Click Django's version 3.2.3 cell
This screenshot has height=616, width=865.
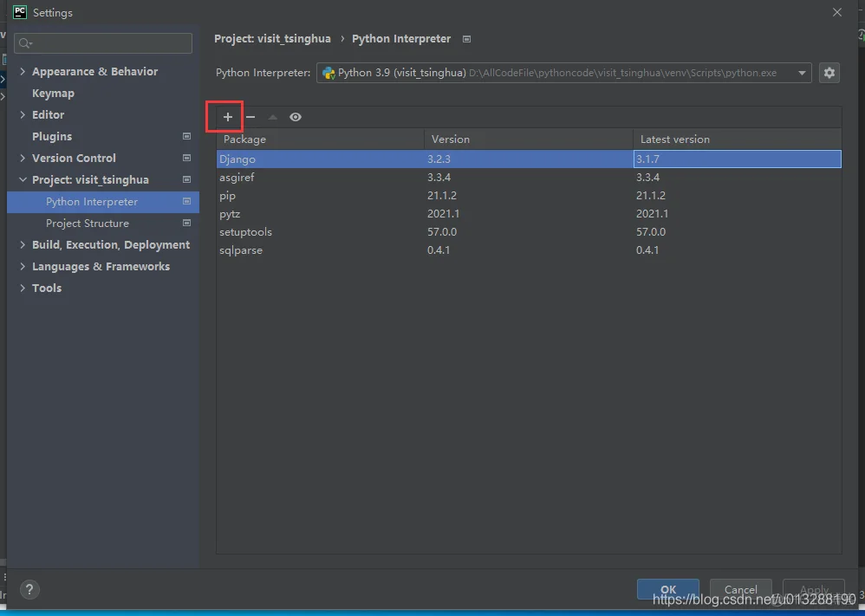coord(529,159)
